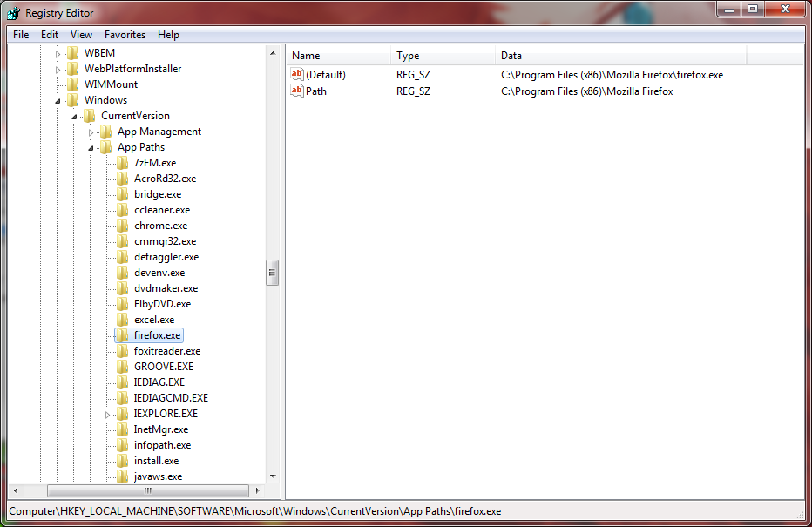
Task: Minimize the Registry Editor window
Action: 729,10
